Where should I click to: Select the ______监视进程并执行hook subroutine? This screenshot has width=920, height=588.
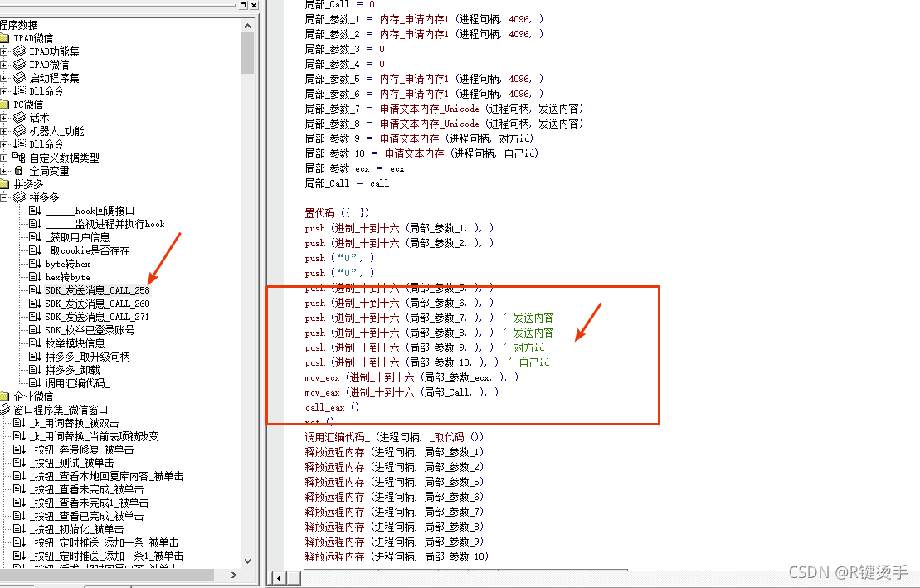(x=105, y=224)
